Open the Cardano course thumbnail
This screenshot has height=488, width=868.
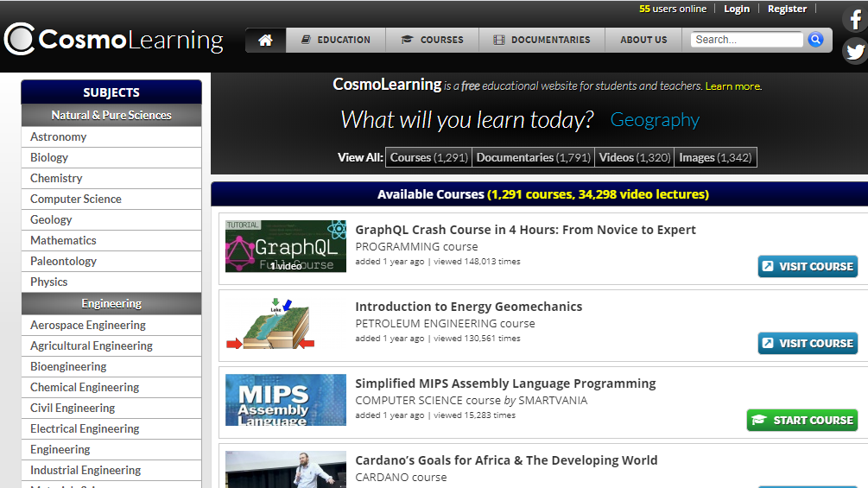click(286, 469)
